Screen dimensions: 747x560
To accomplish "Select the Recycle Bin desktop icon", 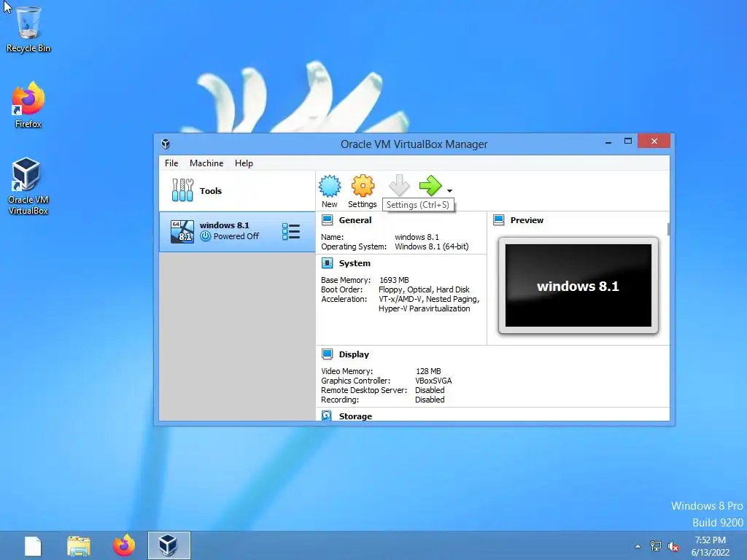I will coord(28,28).
